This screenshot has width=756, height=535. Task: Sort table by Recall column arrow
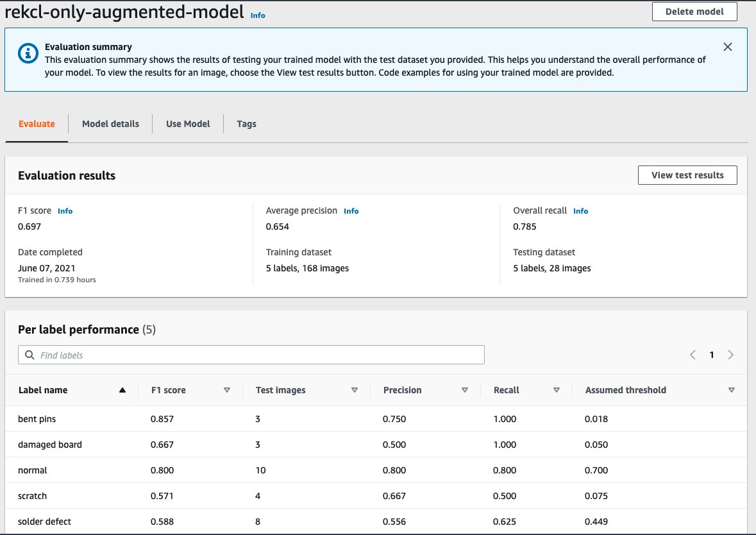pos(557,390)
